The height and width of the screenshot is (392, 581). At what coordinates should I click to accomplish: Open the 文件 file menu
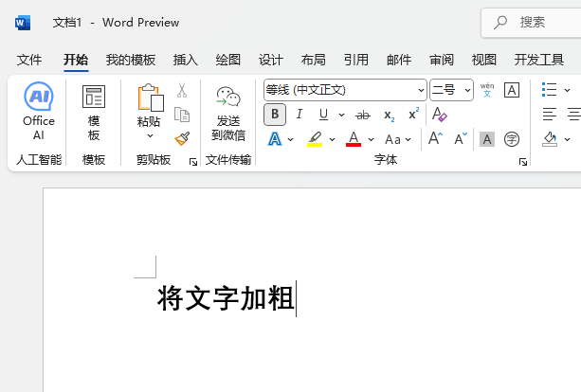(x=29, y=60)
